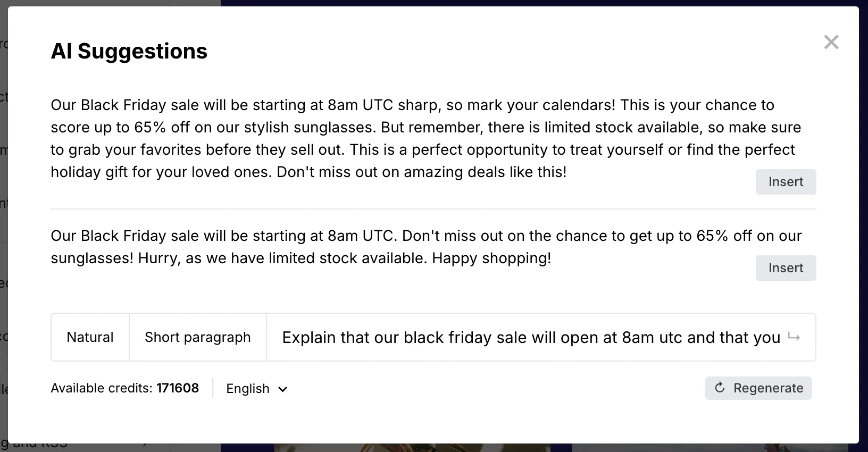Click the Regenerate button label
The height and width of the screenshot is (452, 868).
click(x=768, y=388)
